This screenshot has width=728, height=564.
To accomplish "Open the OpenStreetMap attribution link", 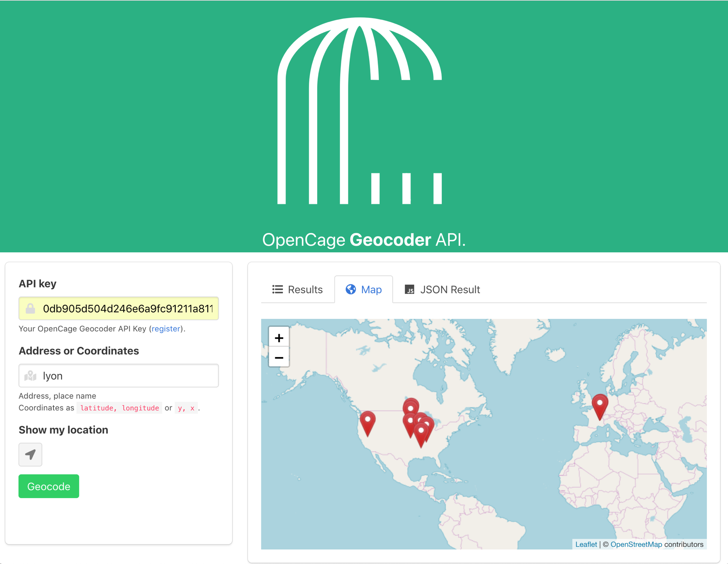I will pyautogui.click(x=636, y=544).
